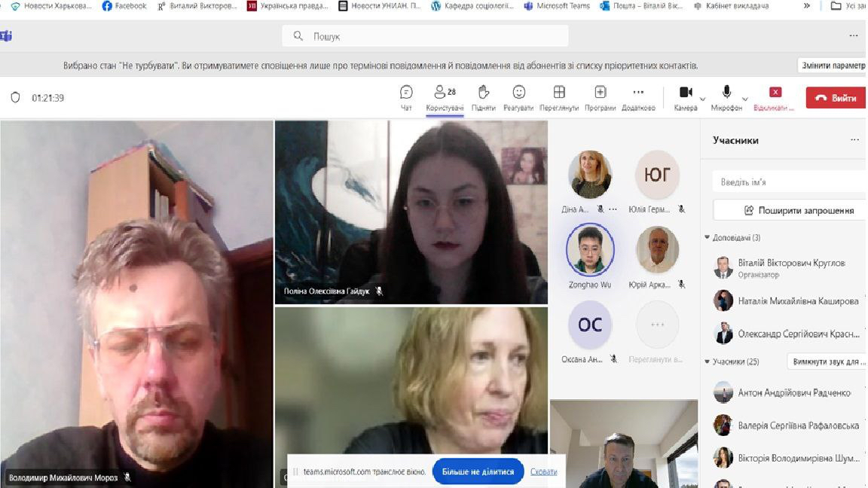Open Teams settings ellipsis in top bar
The image size is (868, 488).
tap(854, 35)
